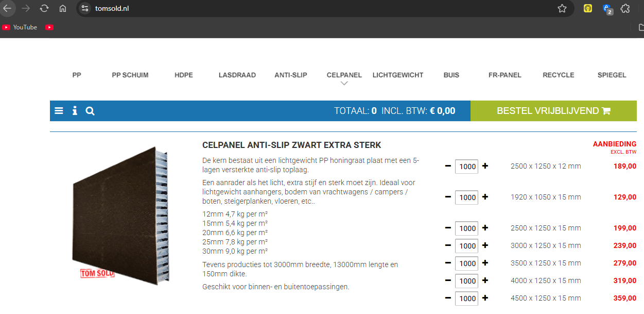Open the PP SCHUIM category

point(130,75)
